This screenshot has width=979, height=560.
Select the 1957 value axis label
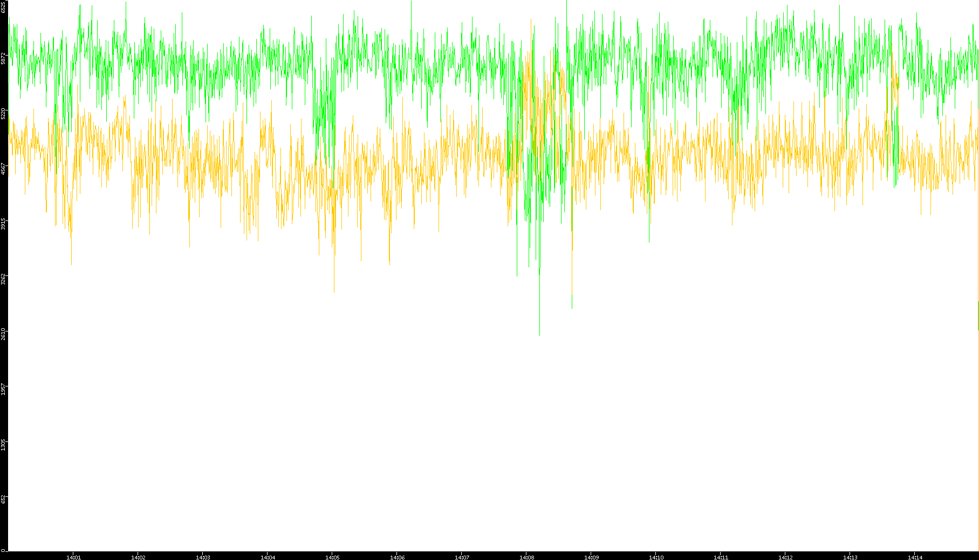(4, 389)
